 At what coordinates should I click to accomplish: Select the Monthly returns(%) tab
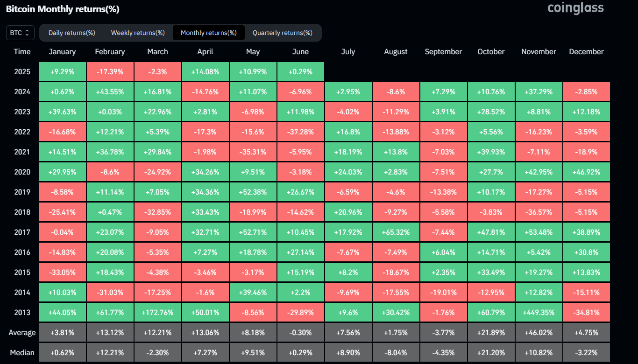click(x=208, y=33)
